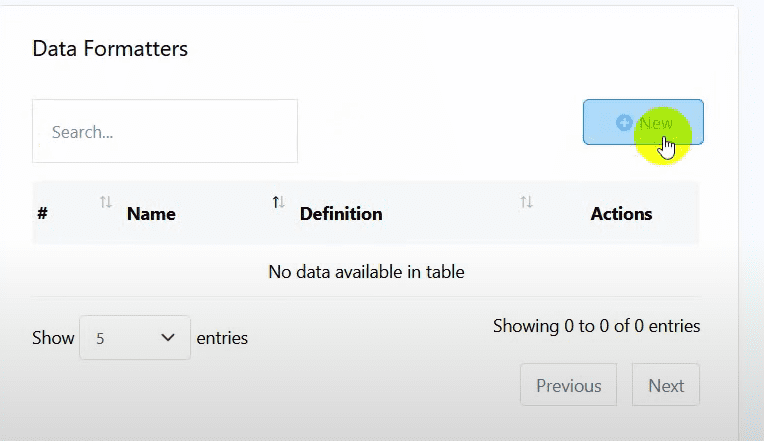Focus the Search input field
This screenshot has width=764, height=441.
pos(165,131)
